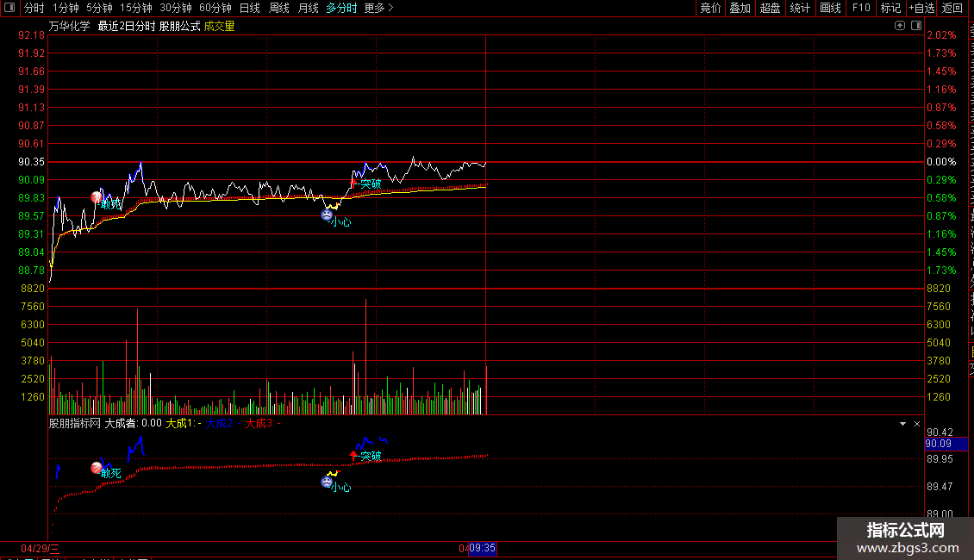
Task: Add stock via the +自选 button
Action: (x=921, y=8)
